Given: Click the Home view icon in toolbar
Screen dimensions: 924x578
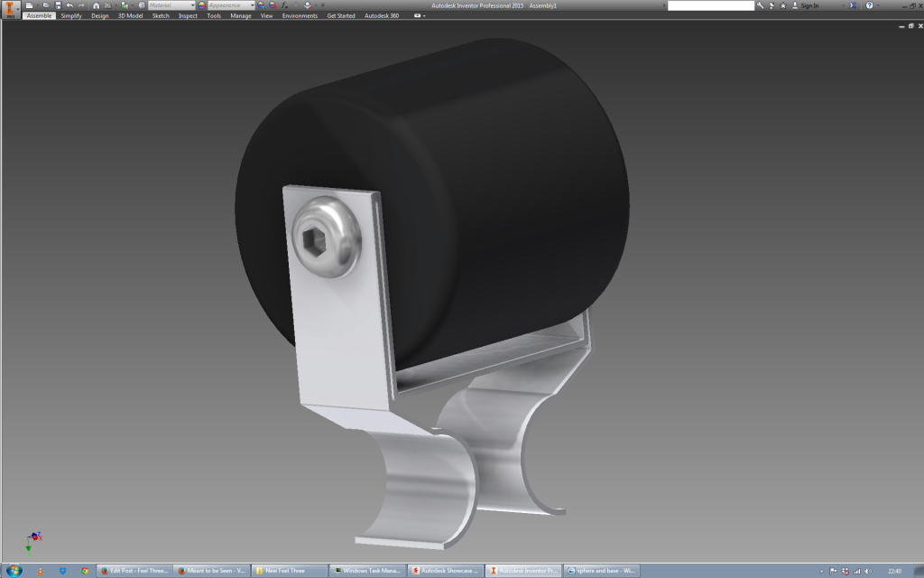Looking at the screenshot, I should 97,5.
